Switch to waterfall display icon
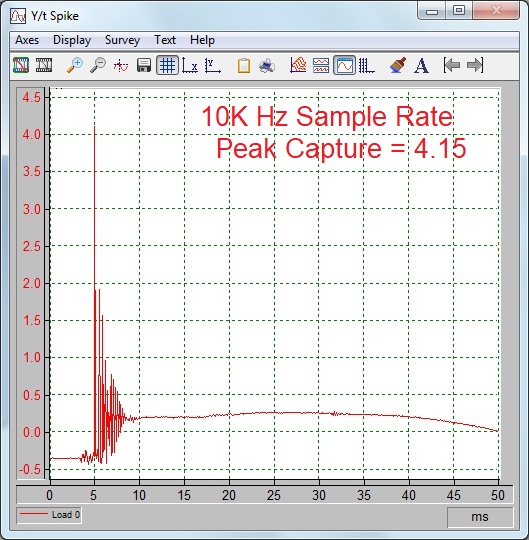Viewport: 529px width, 540px height. (x=298, y=65)
